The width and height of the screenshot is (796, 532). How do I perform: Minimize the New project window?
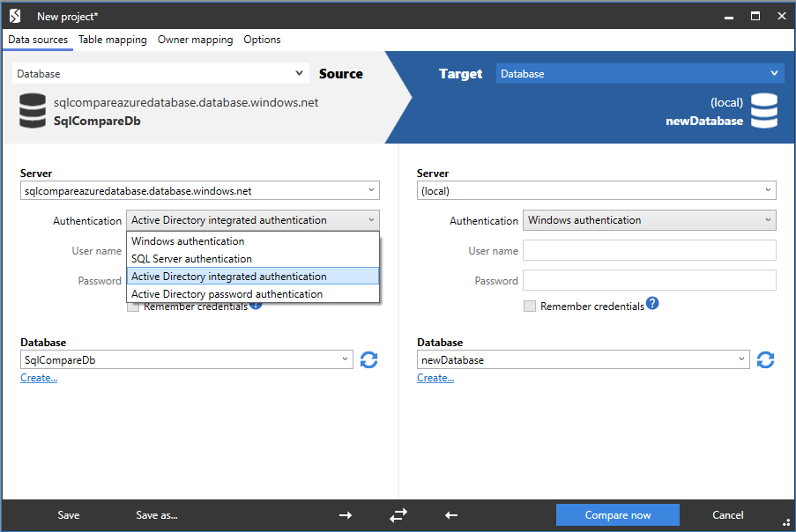(729, 17)
